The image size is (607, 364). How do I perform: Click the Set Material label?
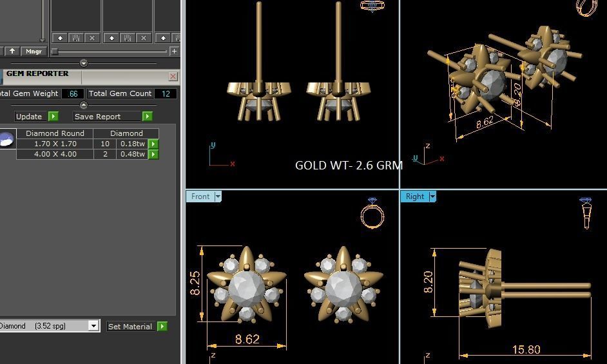[130, 327]
